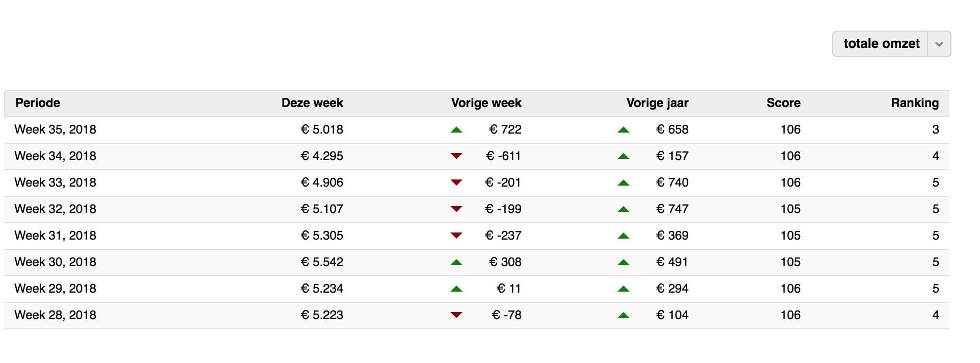Click the Periode column header
980x363 pixels.
coord(38,103)
